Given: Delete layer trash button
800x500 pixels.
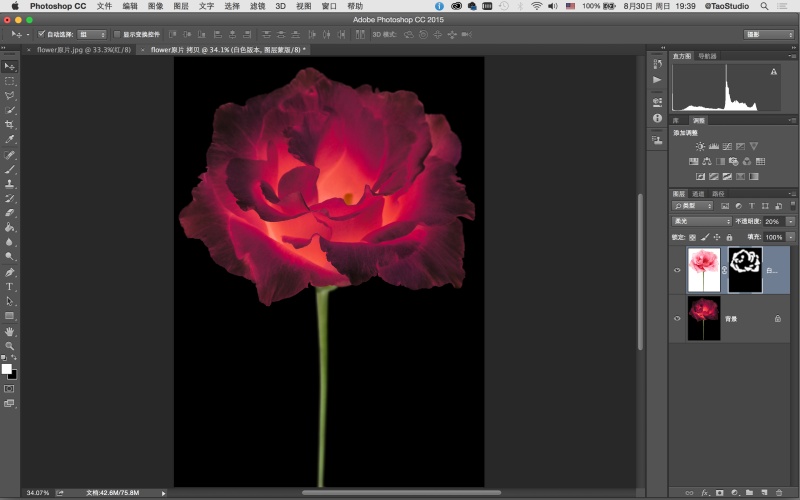Looking at the screenshot, I should coord(779,493).
